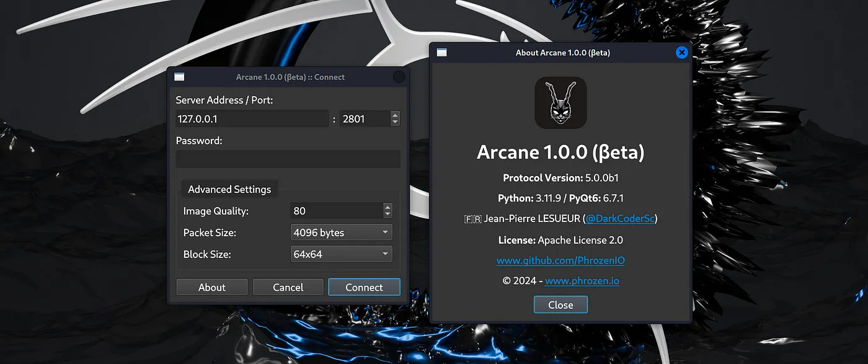Close the About window with blue X button
The height and width of the screenshot is (364, 868).
(681, 53)
